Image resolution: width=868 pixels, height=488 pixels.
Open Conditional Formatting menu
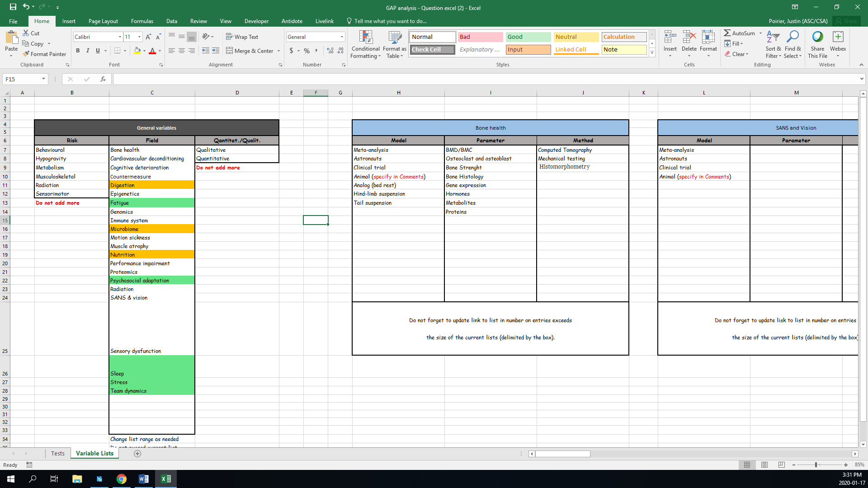click(366, 44)
